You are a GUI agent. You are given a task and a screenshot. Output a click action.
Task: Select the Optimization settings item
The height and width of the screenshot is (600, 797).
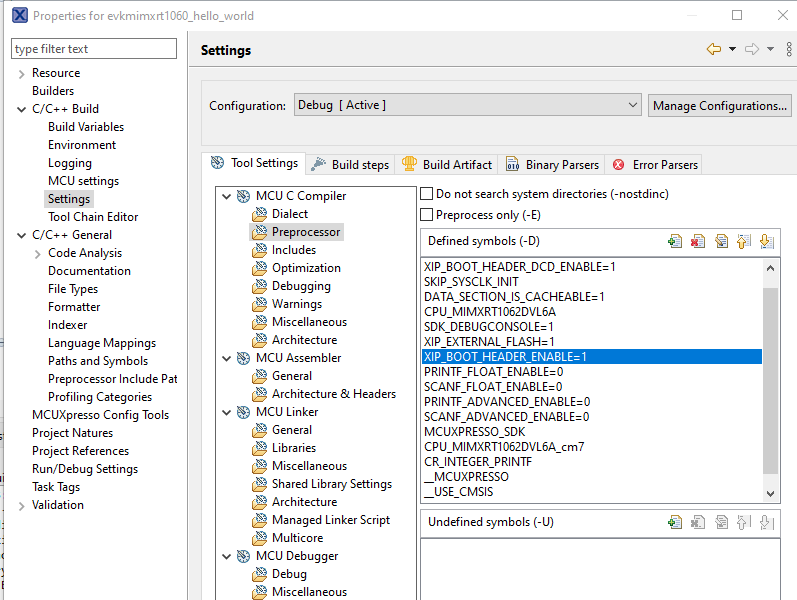tap(306, 268)
